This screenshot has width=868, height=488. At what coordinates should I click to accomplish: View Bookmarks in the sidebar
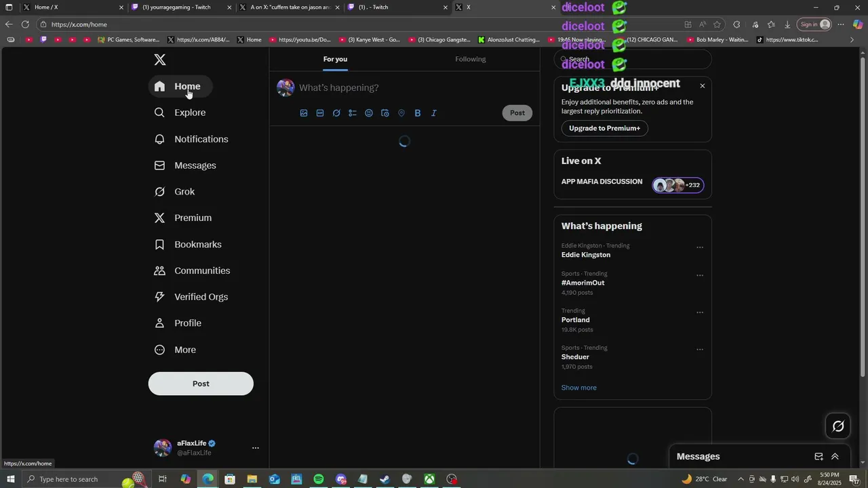[x=189, y=244]
